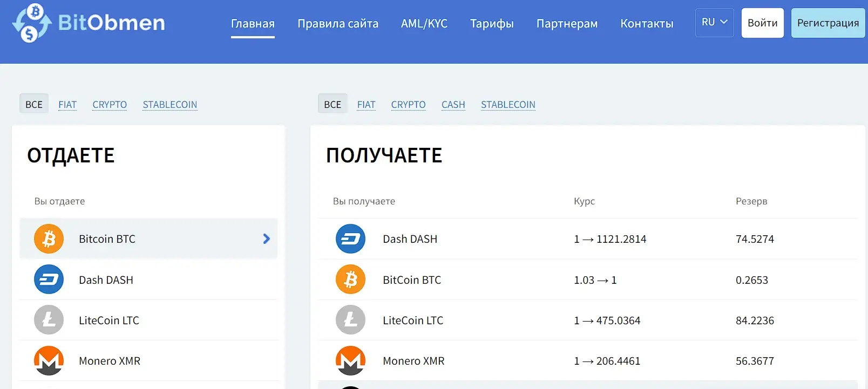The height and width of the screenshot is (389, 868).
Task: Select ВСЕ filter in receive panel
Action: pos(333,104)
